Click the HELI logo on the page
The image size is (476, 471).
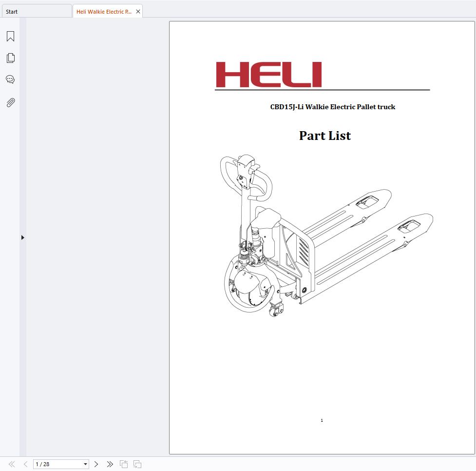tap(268, 75)
